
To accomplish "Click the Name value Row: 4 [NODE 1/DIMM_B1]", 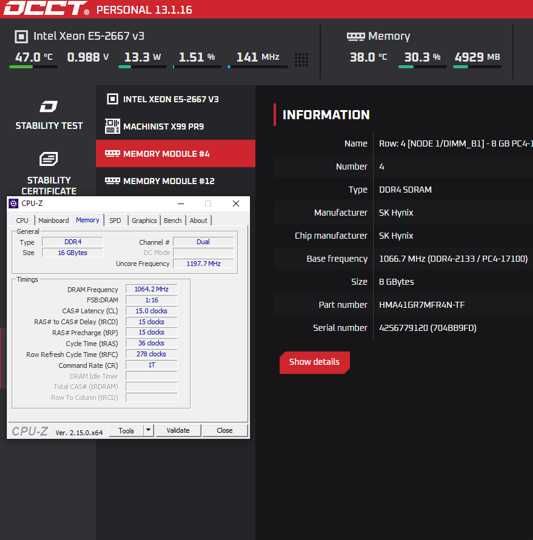I will click(x=456, y=144).
